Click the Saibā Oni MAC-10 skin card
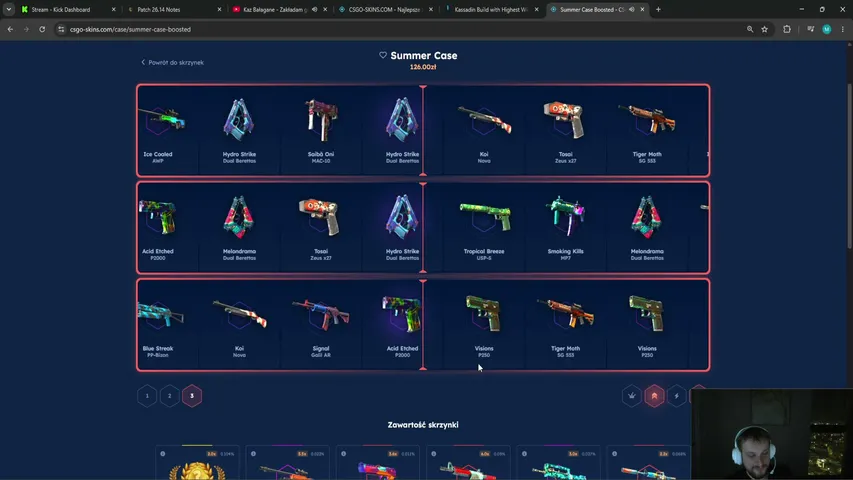853x480 pixels. (321, 131)
